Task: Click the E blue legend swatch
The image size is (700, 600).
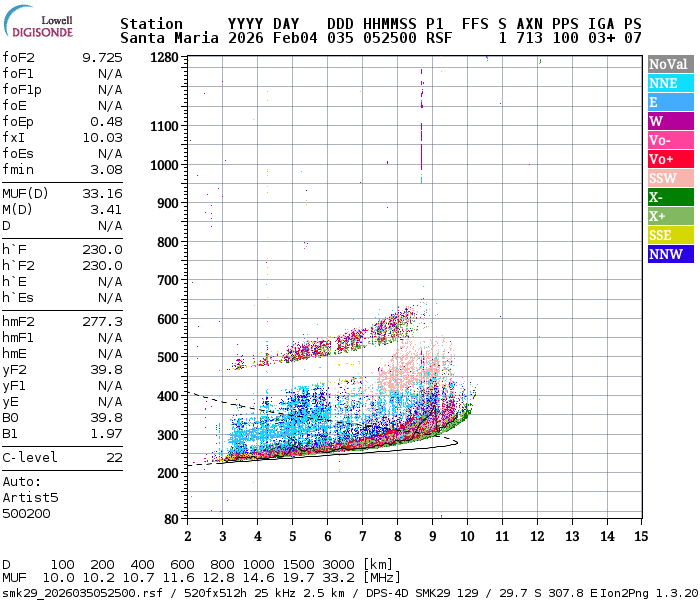Action: point(670,102)
